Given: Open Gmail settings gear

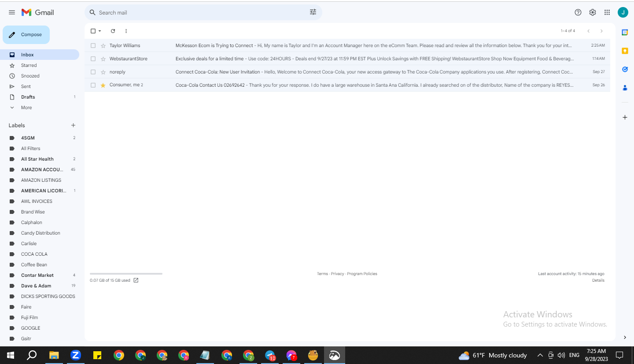Looking at the screenshot, I should [x=593, y=12].
